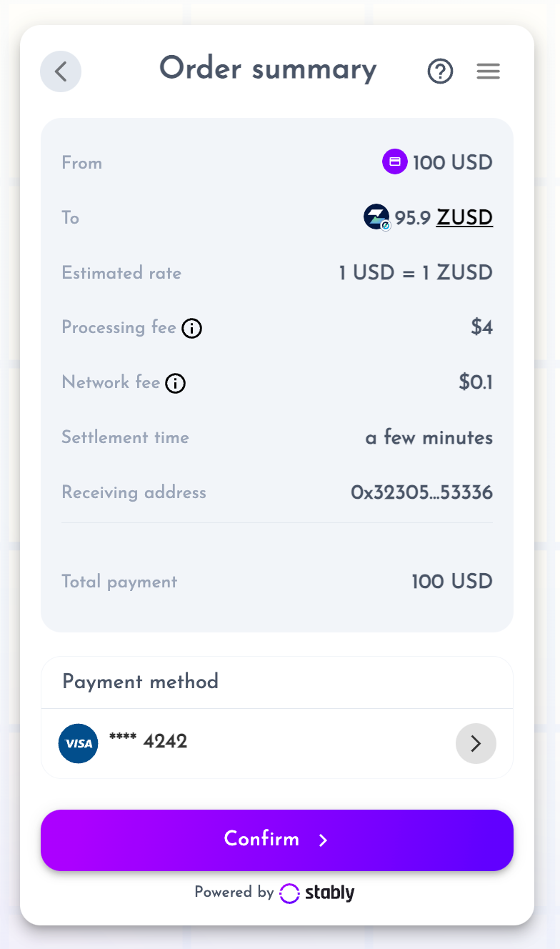Click the receiving address 0x32305...53336
The image size is (560, 949).
point(421,492)
